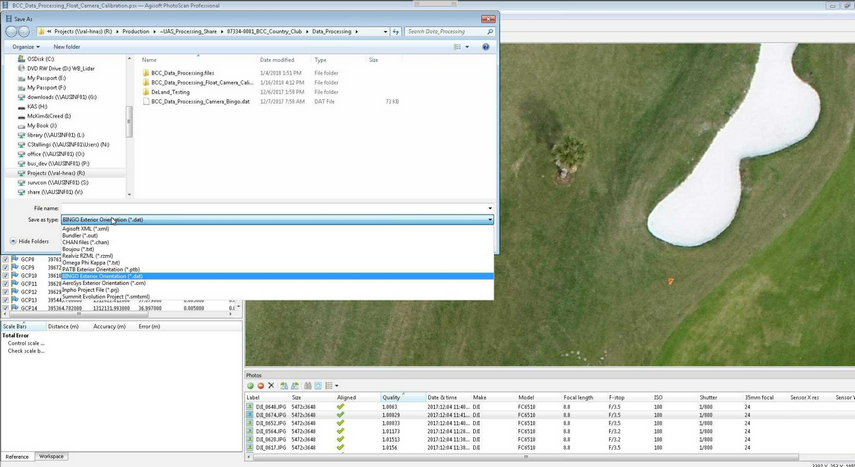The width and height of the screenshot is (855, 467).
Task: Select BCC_Data_Processing.files folder
Action: (183, 73)
